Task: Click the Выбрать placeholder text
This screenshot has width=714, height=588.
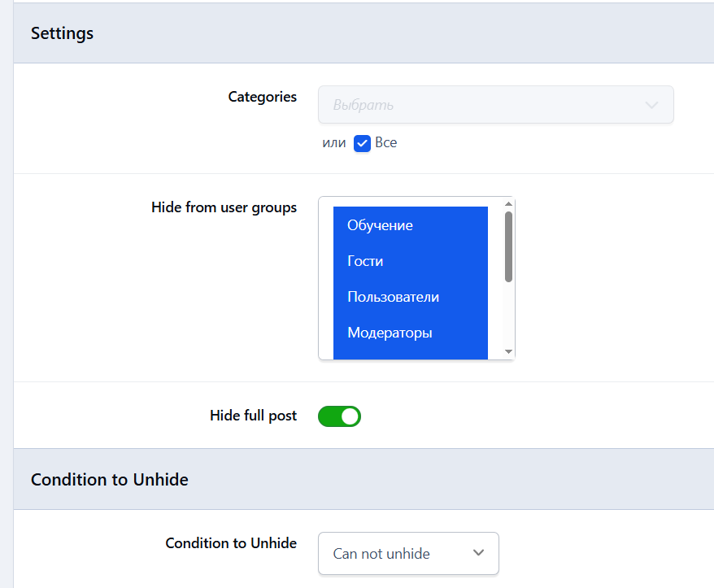Action: pyautogui.click(x=364, y=105)
